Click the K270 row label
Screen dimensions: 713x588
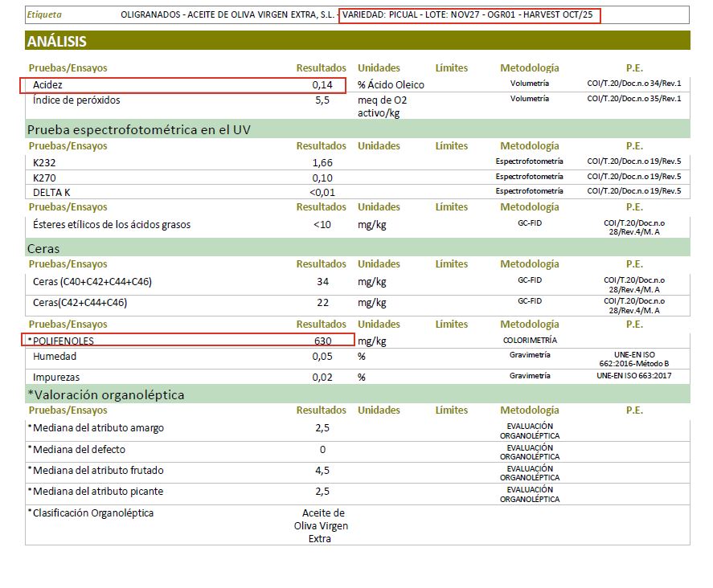click(44, 178)
